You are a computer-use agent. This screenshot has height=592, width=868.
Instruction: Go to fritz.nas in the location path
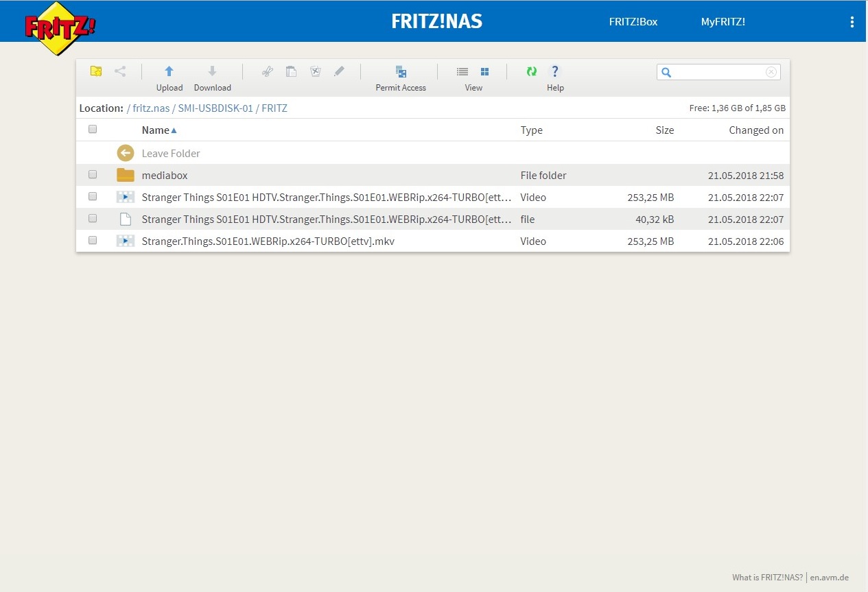(x=151, y=108)
